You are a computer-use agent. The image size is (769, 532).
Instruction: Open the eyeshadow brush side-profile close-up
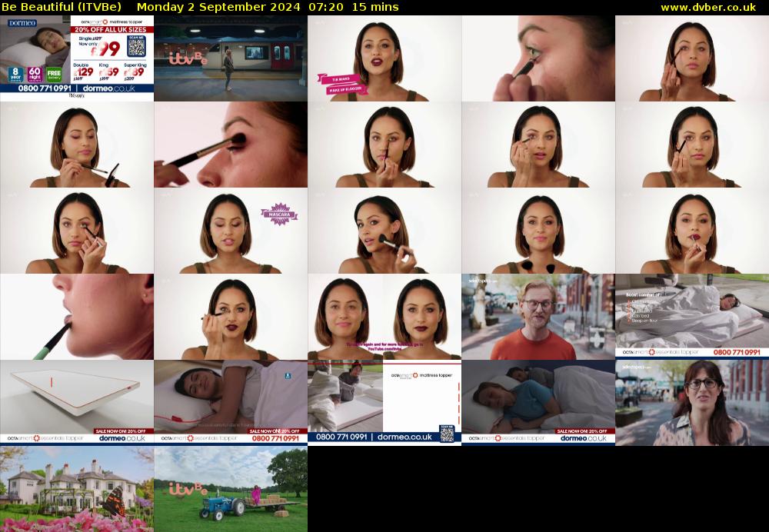coord(230,144)
